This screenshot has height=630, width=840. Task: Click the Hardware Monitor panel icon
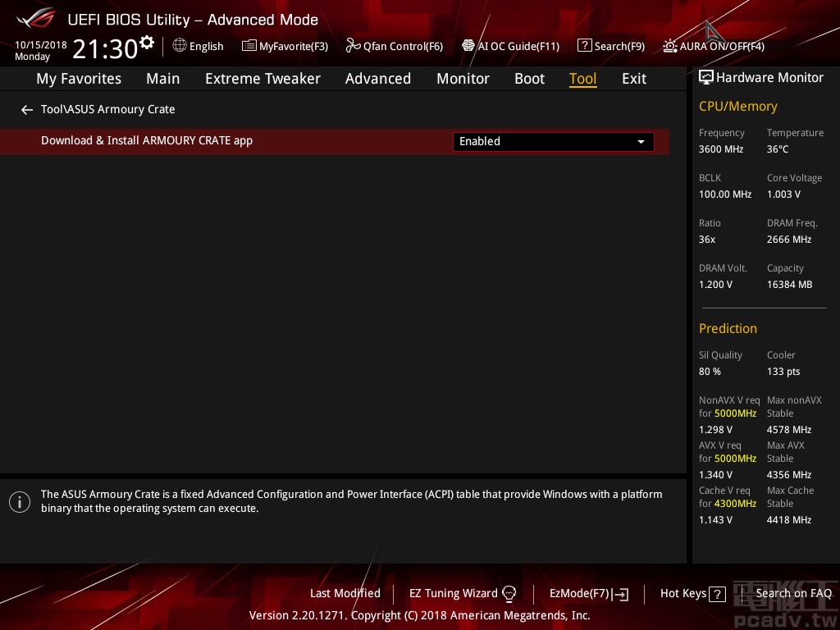(x=706, y=77)
